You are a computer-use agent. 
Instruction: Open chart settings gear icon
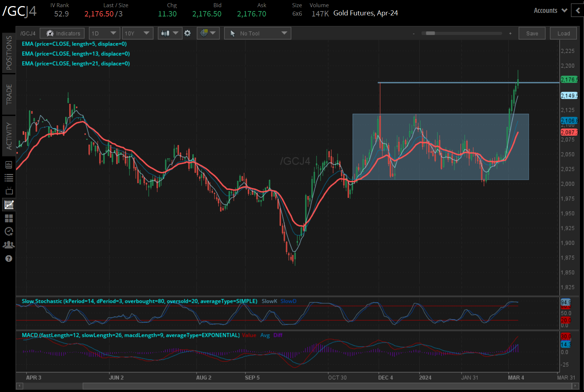point(187,33)
